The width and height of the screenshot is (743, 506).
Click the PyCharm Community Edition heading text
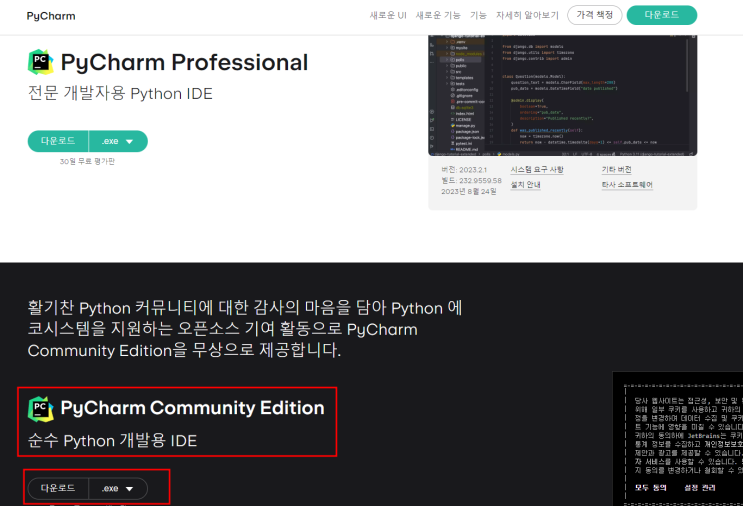tap(192, 408)
